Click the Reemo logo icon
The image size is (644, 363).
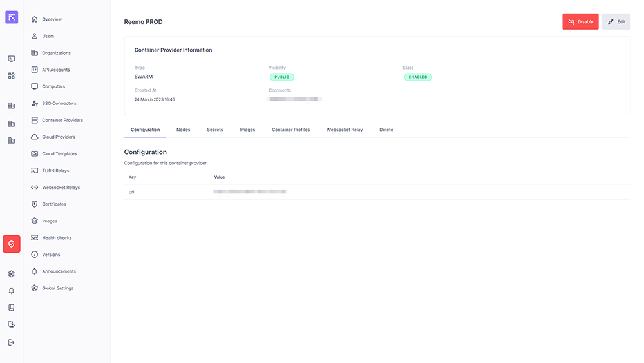pos(12,17)
